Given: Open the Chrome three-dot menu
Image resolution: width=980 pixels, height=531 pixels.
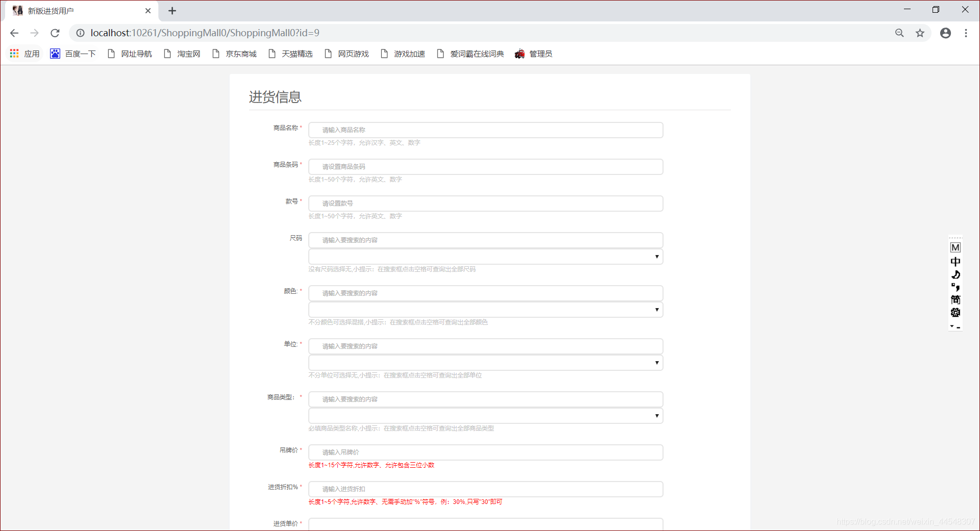Looking at the screenshot, I should (966, 33).
